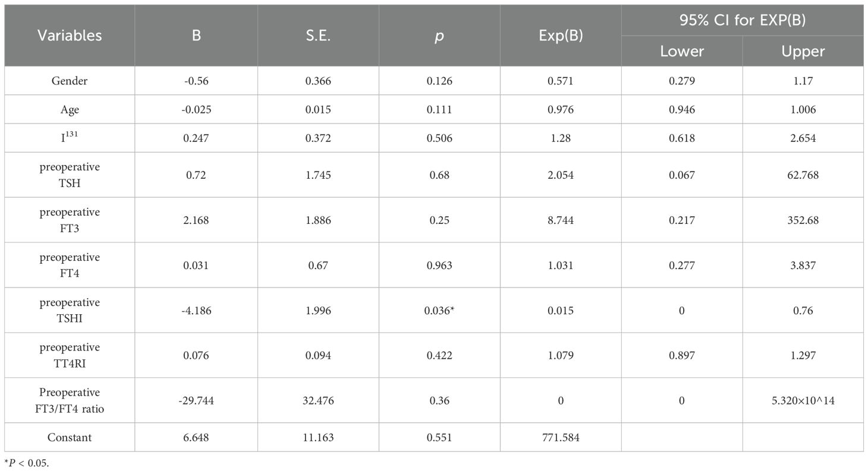Click the preoperative FT4 row label
This screenshot has width=868, height=471.
70,265
